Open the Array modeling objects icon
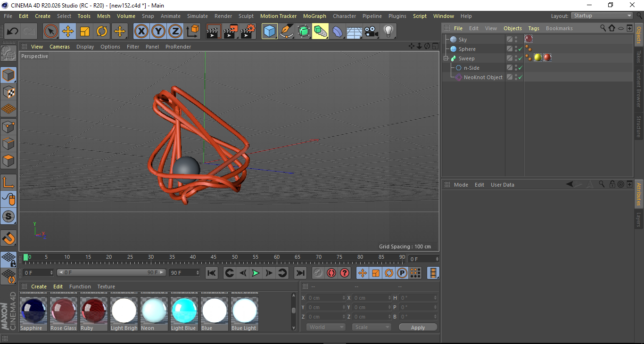 (320, 32)
